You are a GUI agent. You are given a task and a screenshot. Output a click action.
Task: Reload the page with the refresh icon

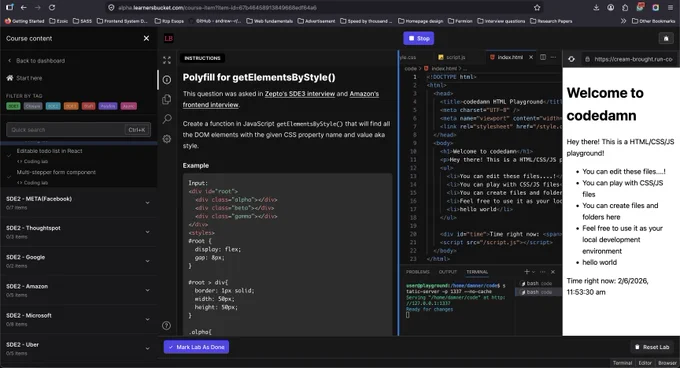(52, 7)
